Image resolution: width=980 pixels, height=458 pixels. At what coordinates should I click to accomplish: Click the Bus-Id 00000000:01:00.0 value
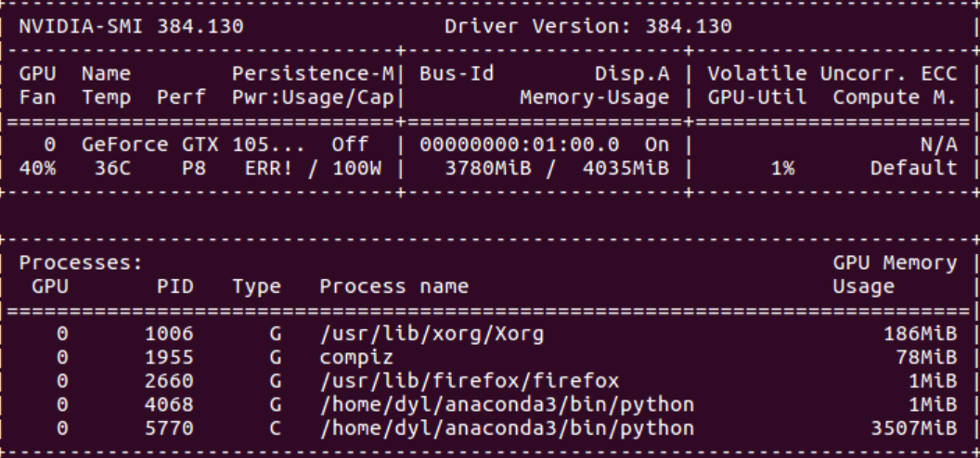(x=520, y=145)
